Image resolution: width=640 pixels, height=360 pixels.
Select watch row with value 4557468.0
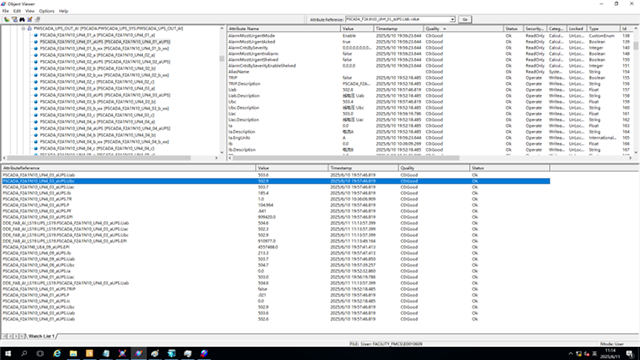276,247
